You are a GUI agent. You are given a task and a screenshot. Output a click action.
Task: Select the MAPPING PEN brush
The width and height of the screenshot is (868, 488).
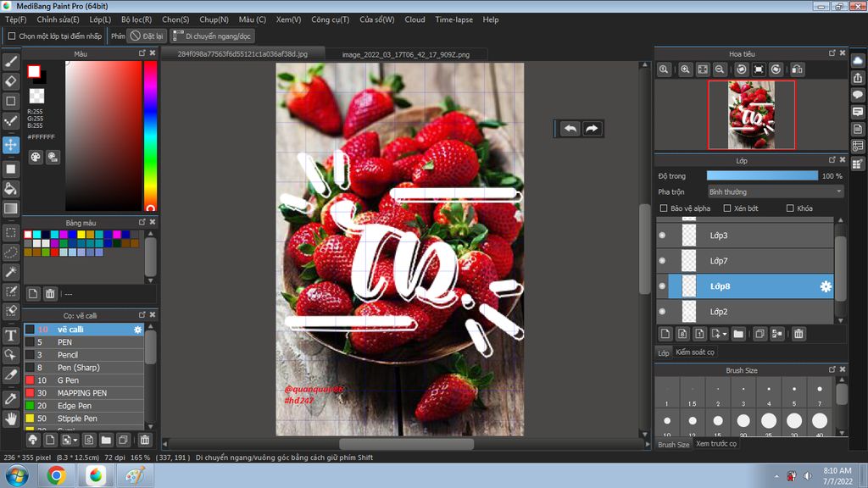pyautogui.click(x=84, y=393)
